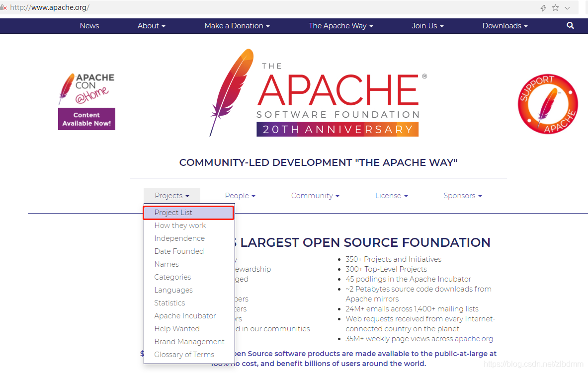This screenshot has height=373, width=588.
Task: Click 350+ Projects and Initiatives text
Action: (x=393, y=259)
